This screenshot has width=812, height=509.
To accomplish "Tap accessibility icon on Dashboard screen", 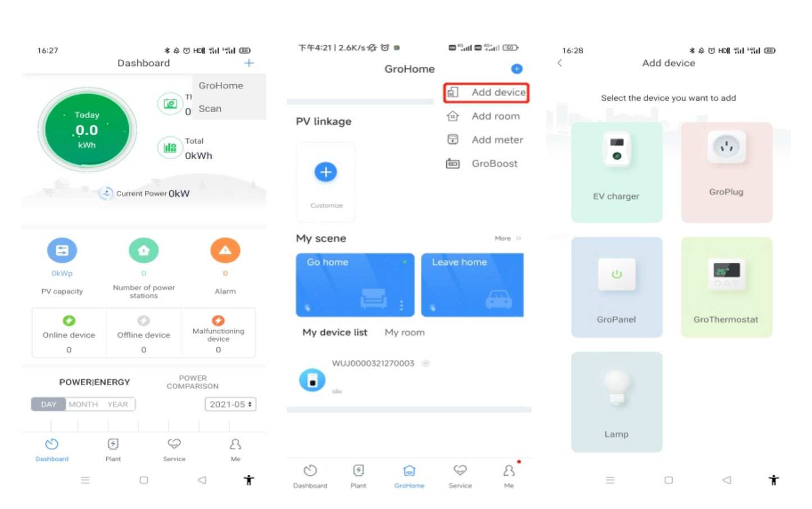I will [249, 480].
